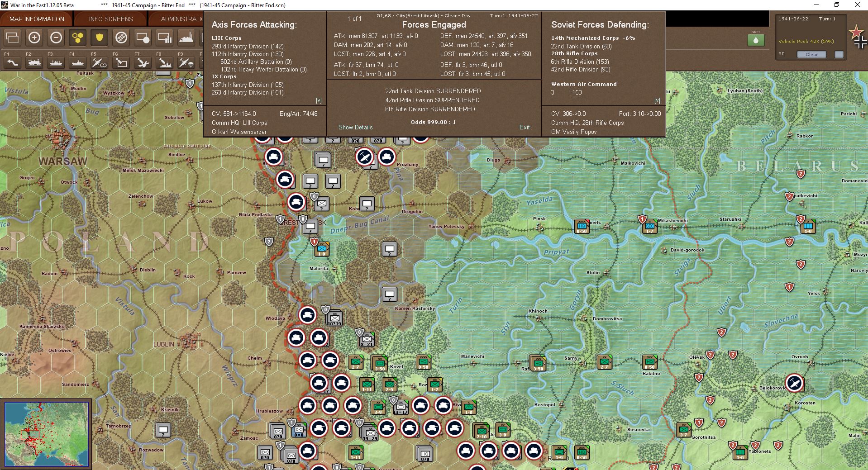
Task: Click the Odds 999.00 : 1 text
Action: click(x=433, y=122)
